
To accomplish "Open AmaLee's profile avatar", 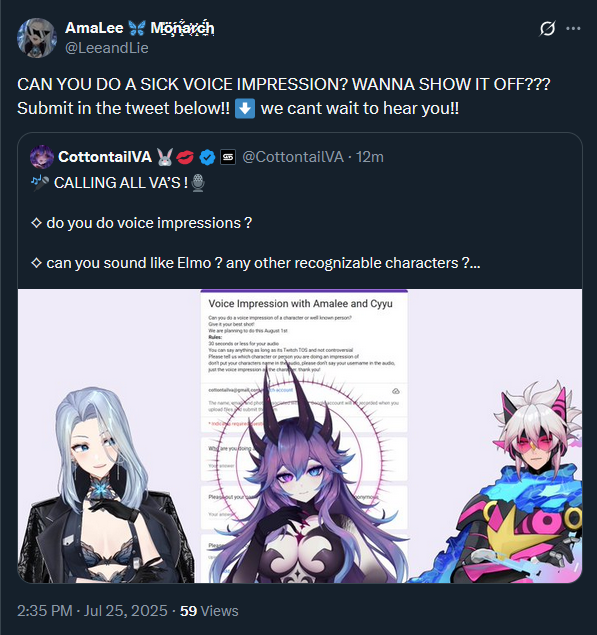I will (x=37, y=38).
